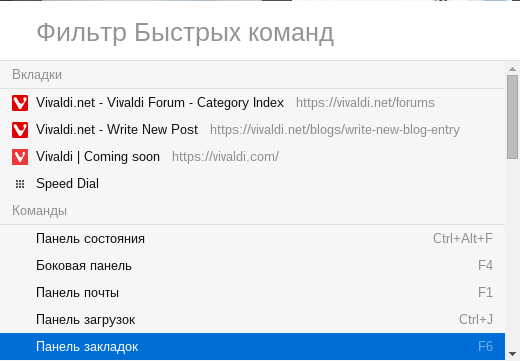Toggle the Боковая панель command
The image size is (520, 361).
[x=252, y=266]
